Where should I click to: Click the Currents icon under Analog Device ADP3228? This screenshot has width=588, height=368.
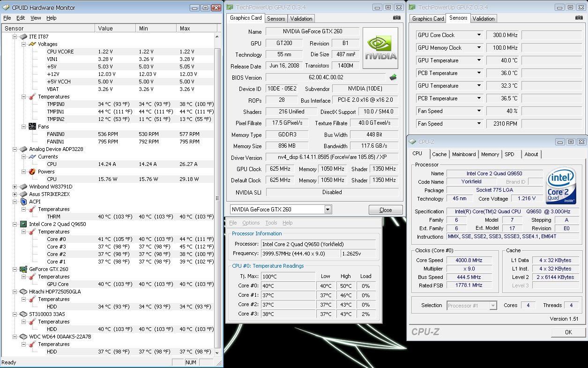(x=32, y=157)
